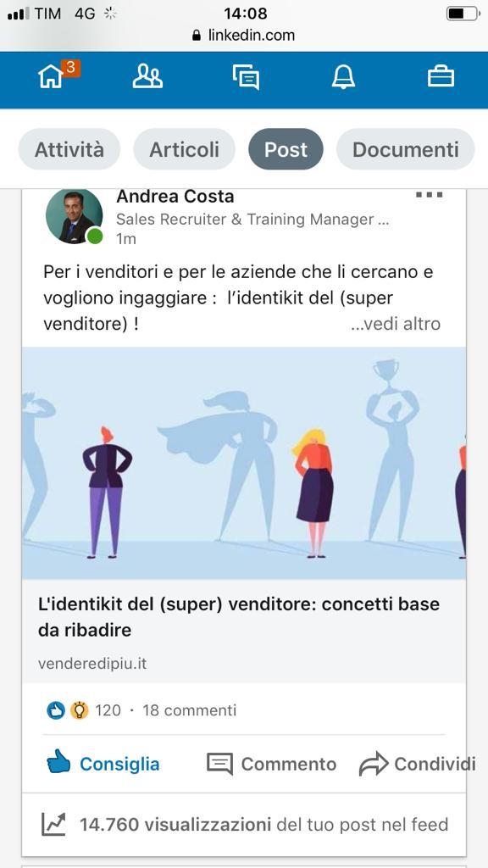This screenshot has width=488, height=868.
Task: View the 120 reactions list
Action: click(x=84, y=710)
